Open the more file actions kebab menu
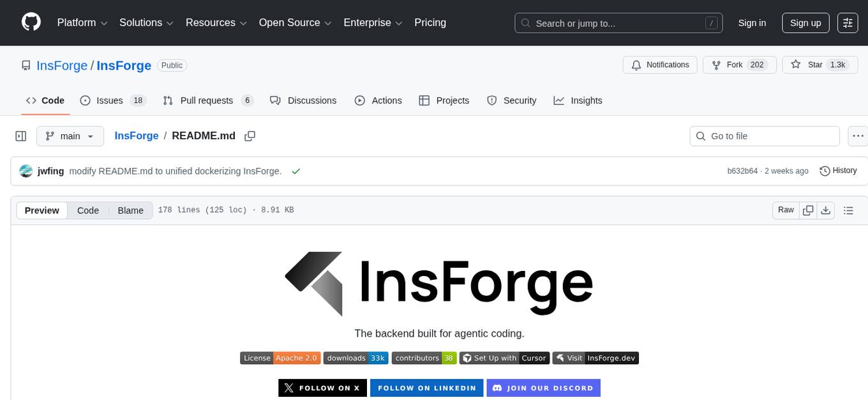The width and height of the screenshot is (868, 400). (858, 135)
